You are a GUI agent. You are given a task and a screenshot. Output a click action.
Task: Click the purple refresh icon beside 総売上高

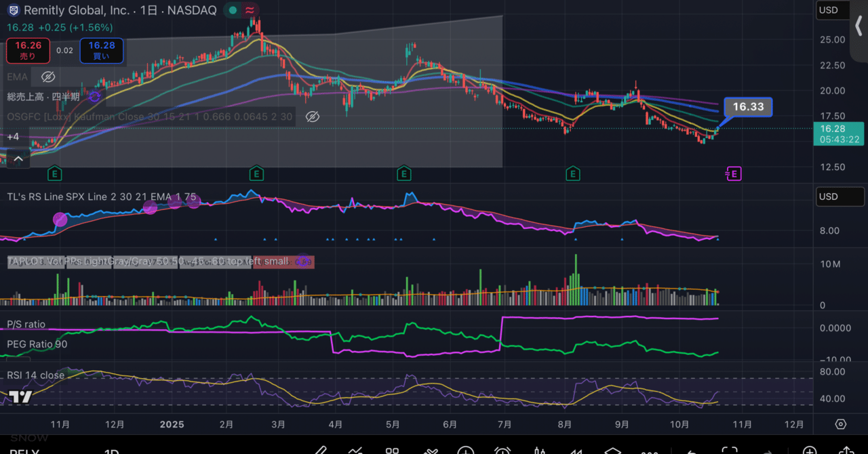pos(94,97)
